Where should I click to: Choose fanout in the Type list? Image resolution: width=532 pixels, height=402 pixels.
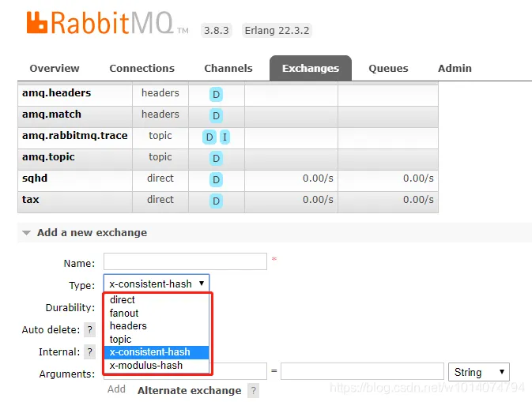(x=157, y=313)
